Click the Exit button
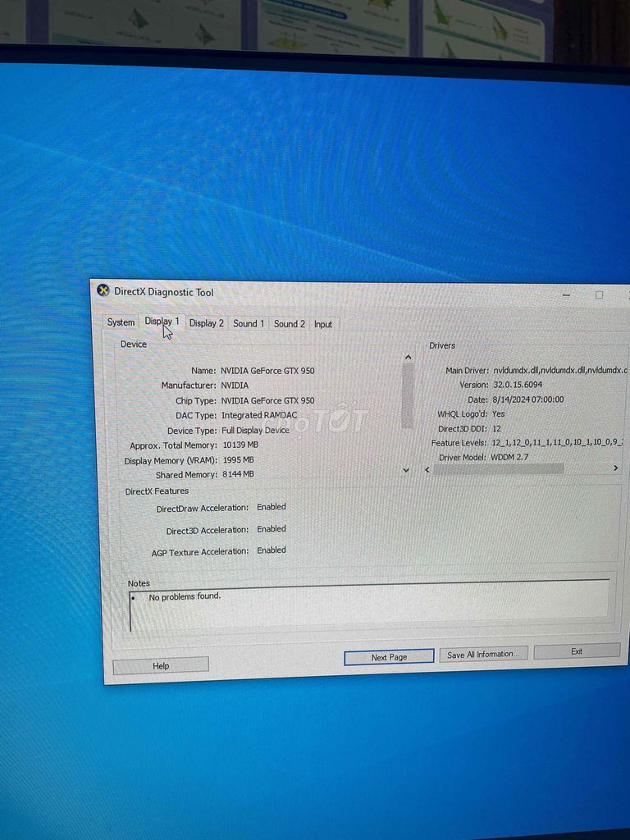The height and width of the screenshot is (840, 630). 577,651
